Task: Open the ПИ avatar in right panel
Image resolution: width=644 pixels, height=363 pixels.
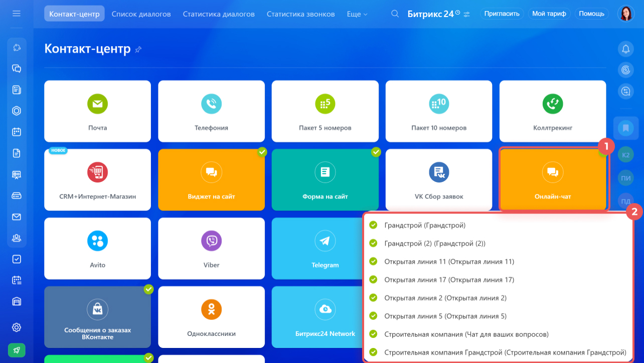Action: coord(626,178)
